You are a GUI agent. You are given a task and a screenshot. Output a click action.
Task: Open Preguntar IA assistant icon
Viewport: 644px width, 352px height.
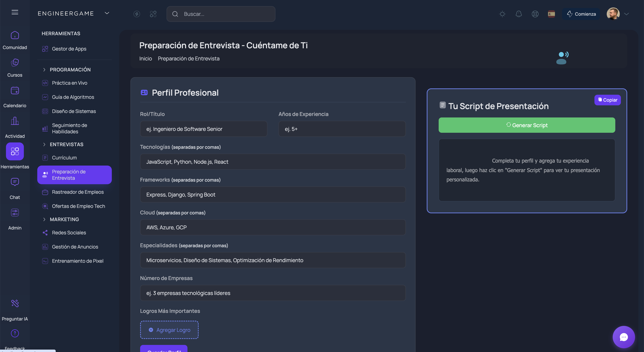tap(15, 303)
